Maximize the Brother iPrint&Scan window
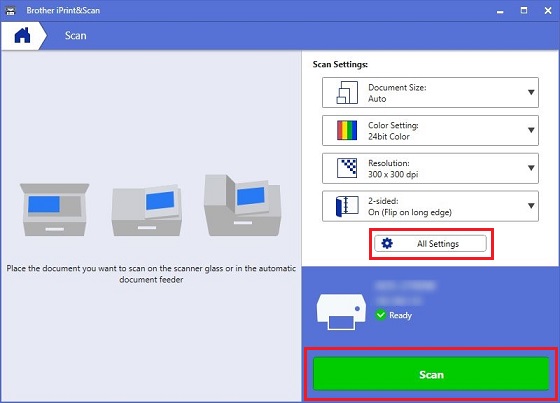 pyautogui.click(x=524, y=10)
